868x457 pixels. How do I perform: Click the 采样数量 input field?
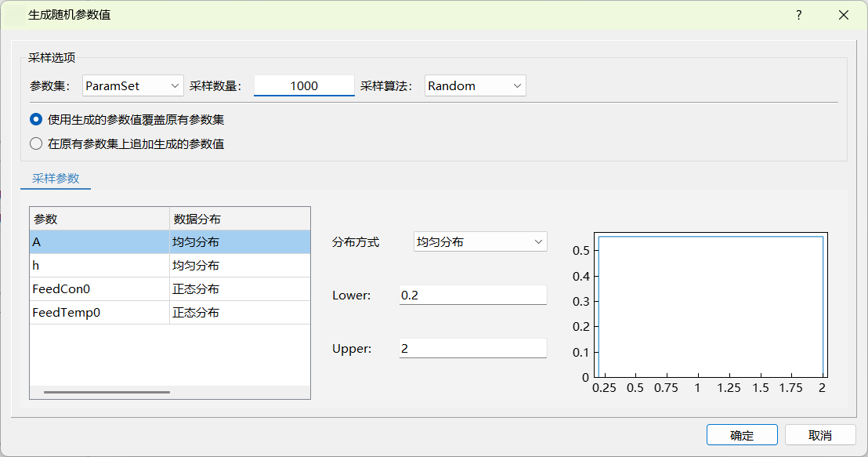point(304,85)
